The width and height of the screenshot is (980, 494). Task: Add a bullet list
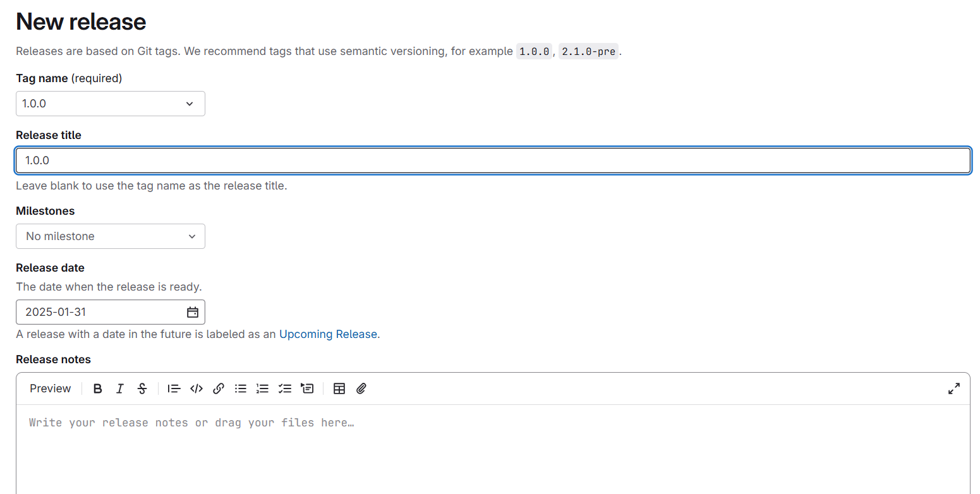coord(241,389)
